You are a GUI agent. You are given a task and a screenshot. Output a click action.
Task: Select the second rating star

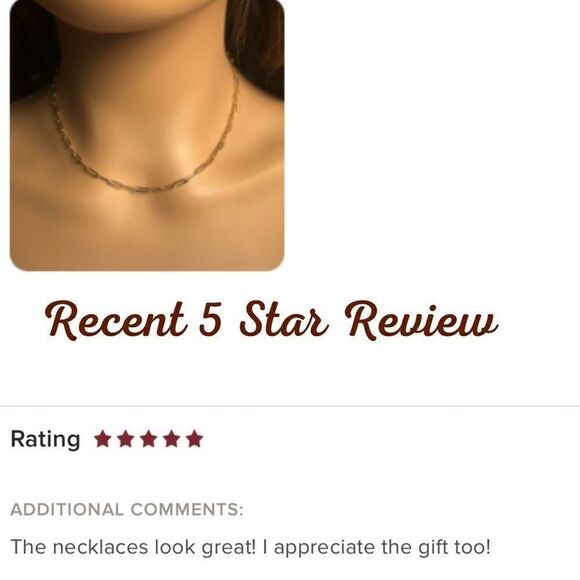(x=125, y=439)
